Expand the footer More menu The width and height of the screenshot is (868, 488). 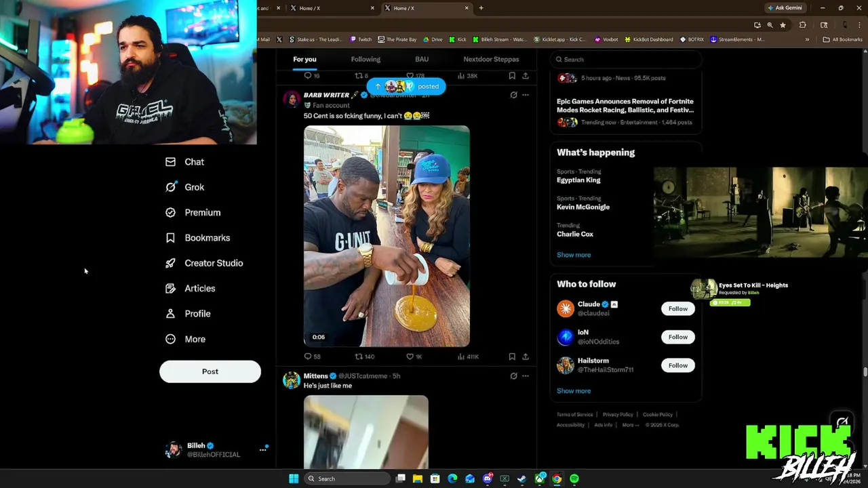[630, 425]
